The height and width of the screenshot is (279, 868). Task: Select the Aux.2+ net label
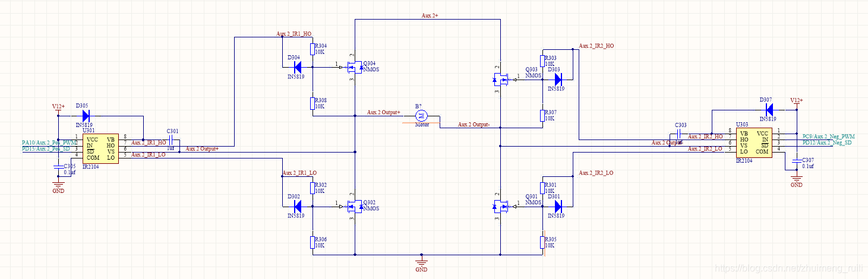click(x=428, y=15)
